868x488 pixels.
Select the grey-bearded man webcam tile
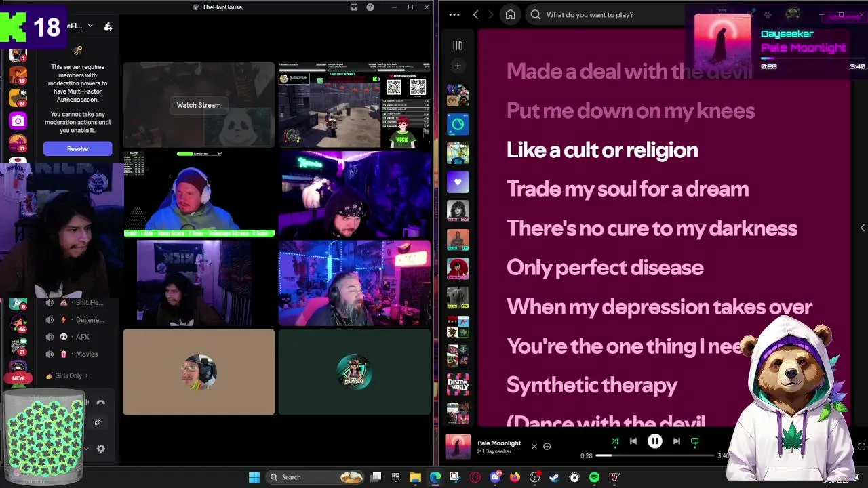point(355,283)
